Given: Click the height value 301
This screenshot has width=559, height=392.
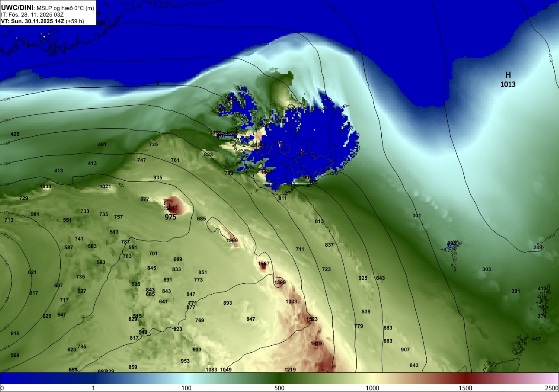Looking at the screenshot, I should 417,216.
